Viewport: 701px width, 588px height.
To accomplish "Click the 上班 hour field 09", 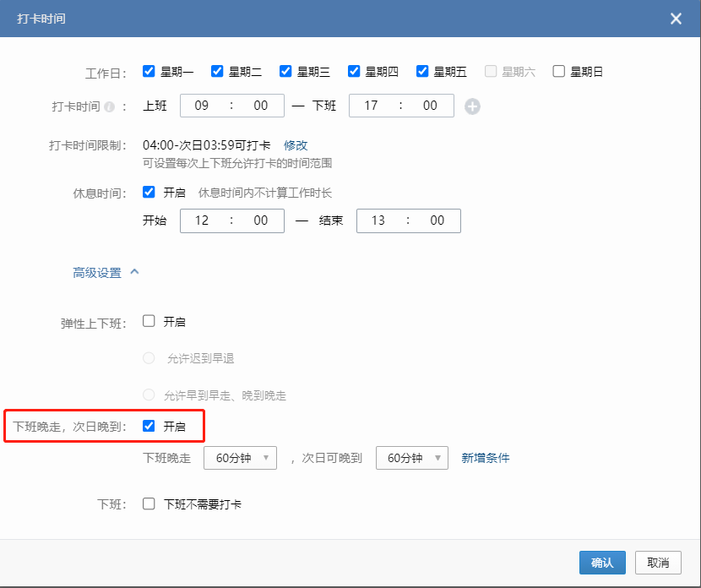I will click(202, 106).
